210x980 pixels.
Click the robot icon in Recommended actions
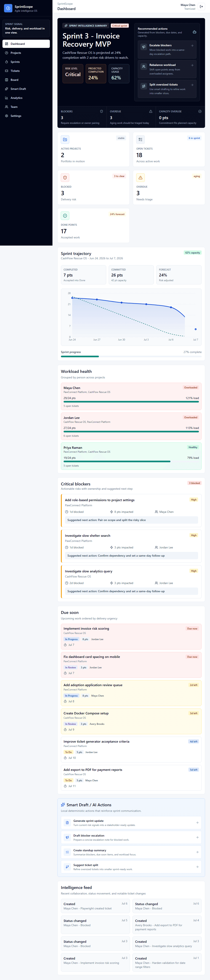coord(194,32)
